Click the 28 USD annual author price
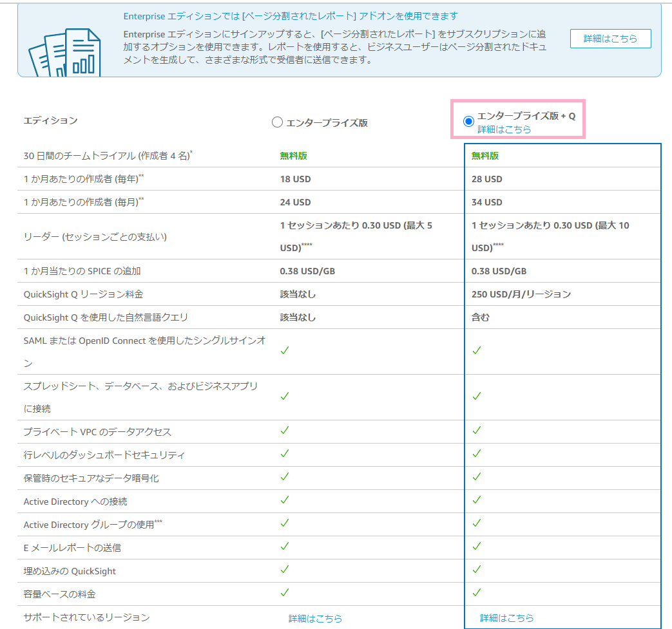 [487, 179]
